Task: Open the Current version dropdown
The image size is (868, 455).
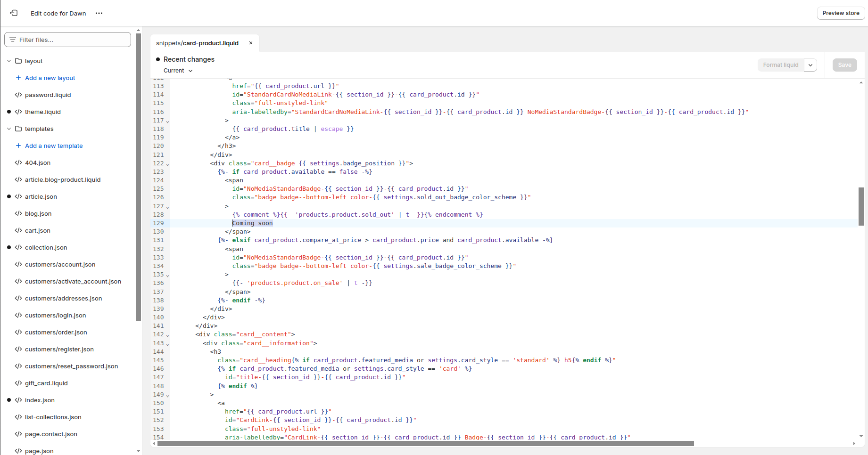Action: (x=178, y=71)
